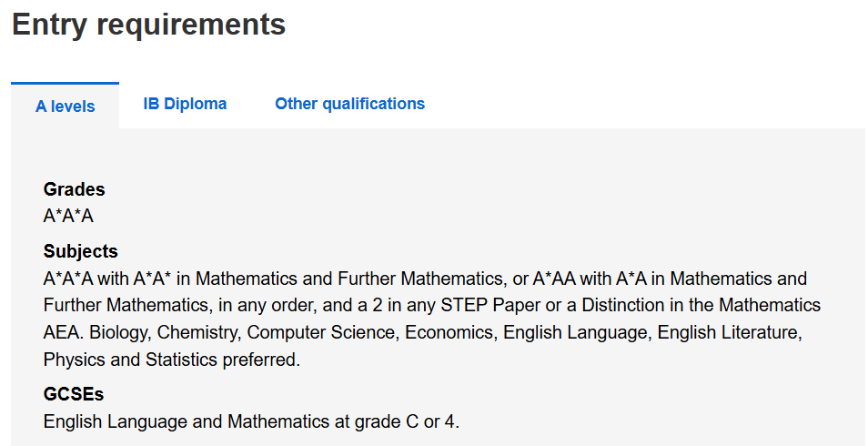Image resolution: width=868 pixels, height=446 pixels.
Task: Click the Grades subheading
Action: pyautogui.click(x=74, y=189)
